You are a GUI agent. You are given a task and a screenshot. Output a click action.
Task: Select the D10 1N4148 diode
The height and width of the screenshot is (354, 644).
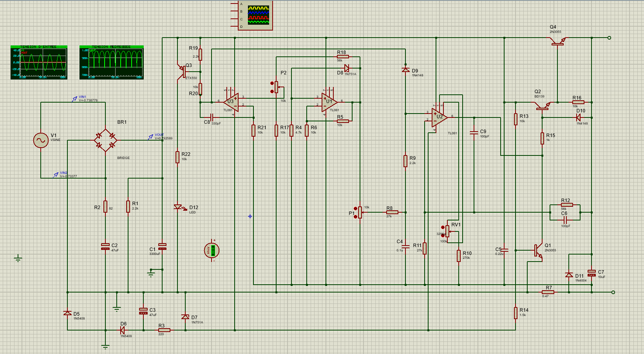point(578,117)
